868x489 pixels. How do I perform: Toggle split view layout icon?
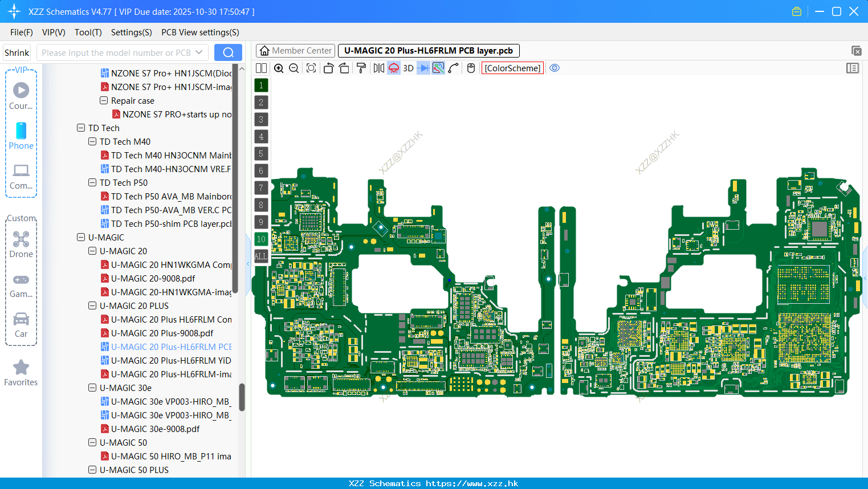coord(261,68)
